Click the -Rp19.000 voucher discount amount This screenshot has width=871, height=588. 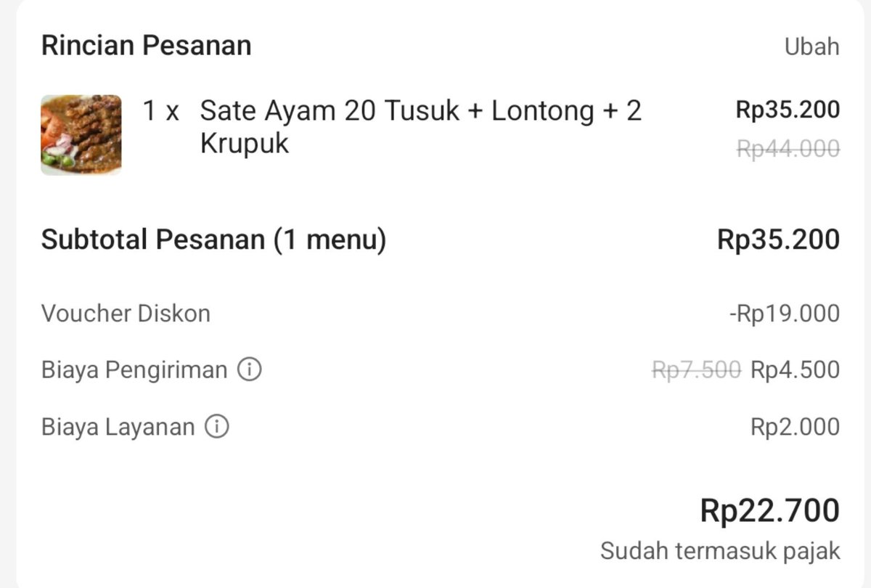pyautogui.click(x=784, y=314)
